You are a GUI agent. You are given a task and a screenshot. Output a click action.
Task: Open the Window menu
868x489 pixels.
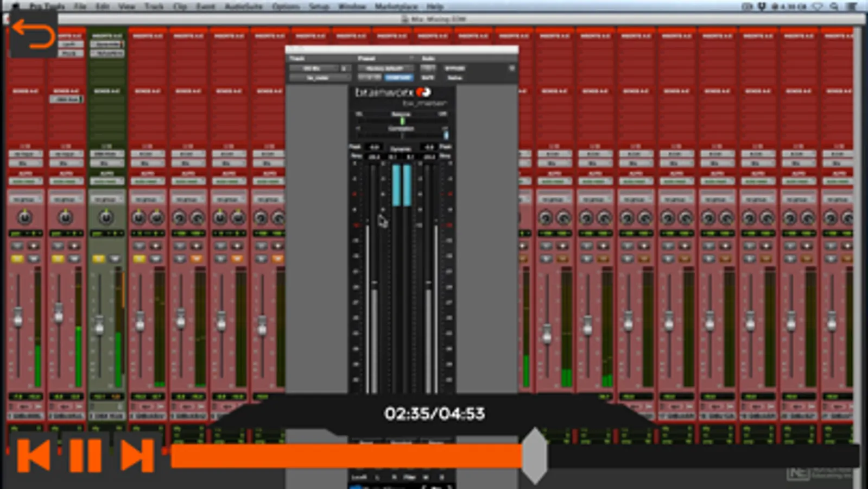(352, 7)
